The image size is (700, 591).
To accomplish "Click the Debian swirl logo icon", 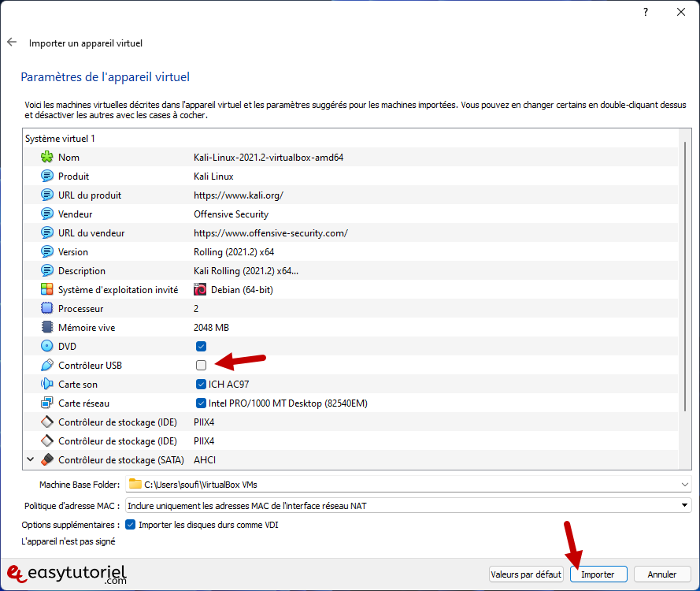I will pos(200,289).
